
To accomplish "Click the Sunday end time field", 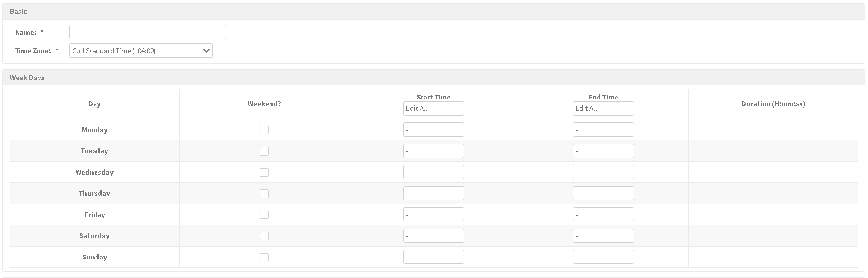I will (603, 257).
